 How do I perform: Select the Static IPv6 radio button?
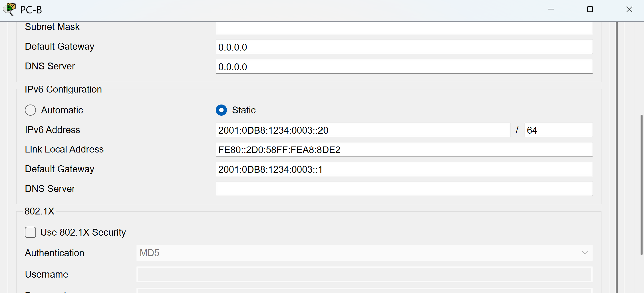coord(221,110)
